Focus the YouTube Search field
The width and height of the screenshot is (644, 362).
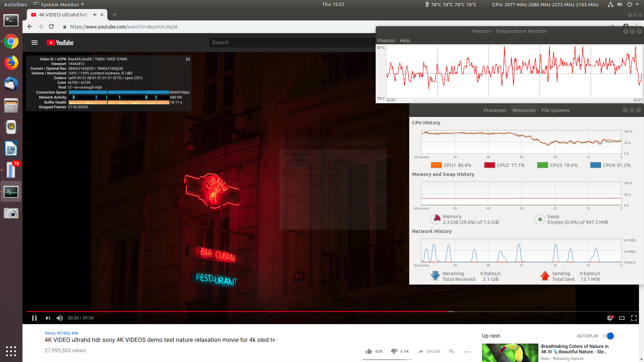tap(292, 43)
